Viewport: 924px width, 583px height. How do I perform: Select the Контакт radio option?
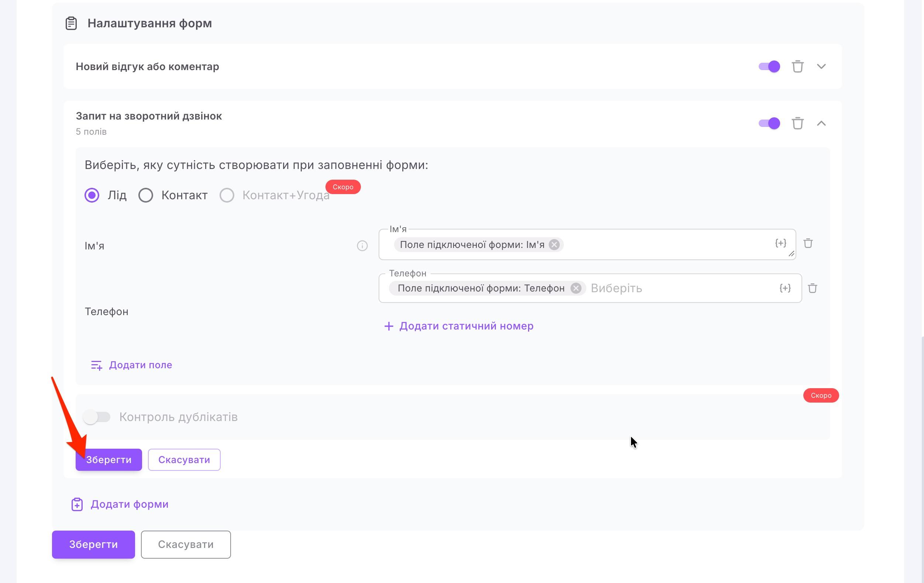click(145, 195)
